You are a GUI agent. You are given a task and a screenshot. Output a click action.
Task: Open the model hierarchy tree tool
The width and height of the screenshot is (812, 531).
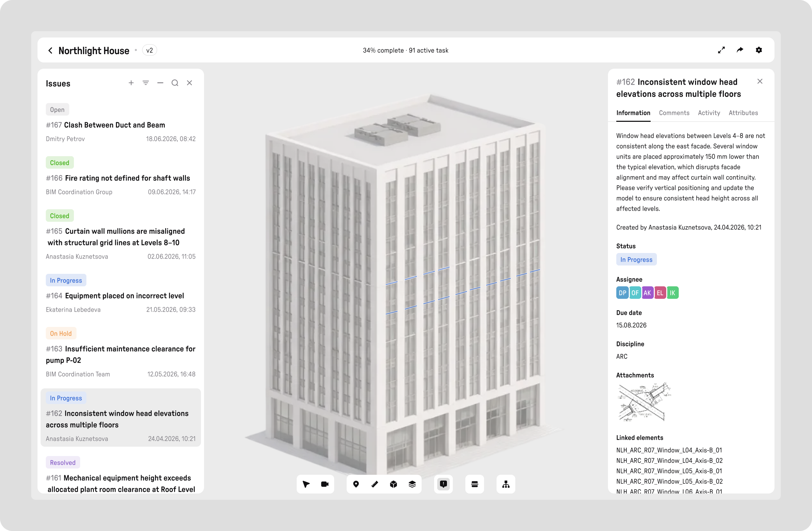click(x=506, y=484)
